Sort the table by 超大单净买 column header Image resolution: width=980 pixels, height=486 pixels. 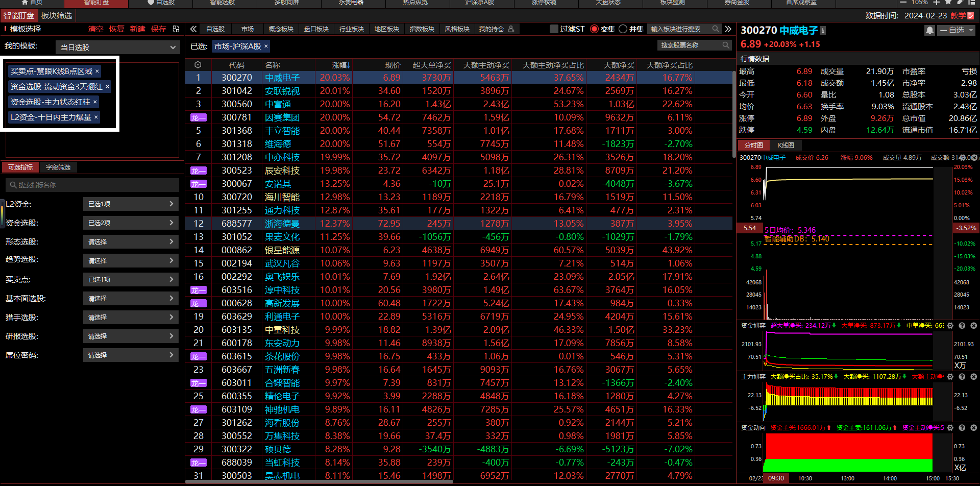pos(432,65)
